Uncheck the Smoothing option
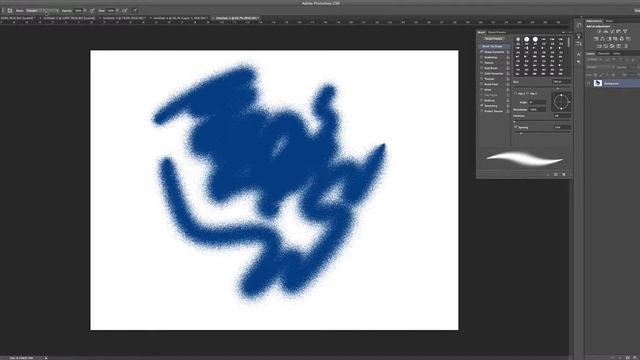 click(482, 106)
